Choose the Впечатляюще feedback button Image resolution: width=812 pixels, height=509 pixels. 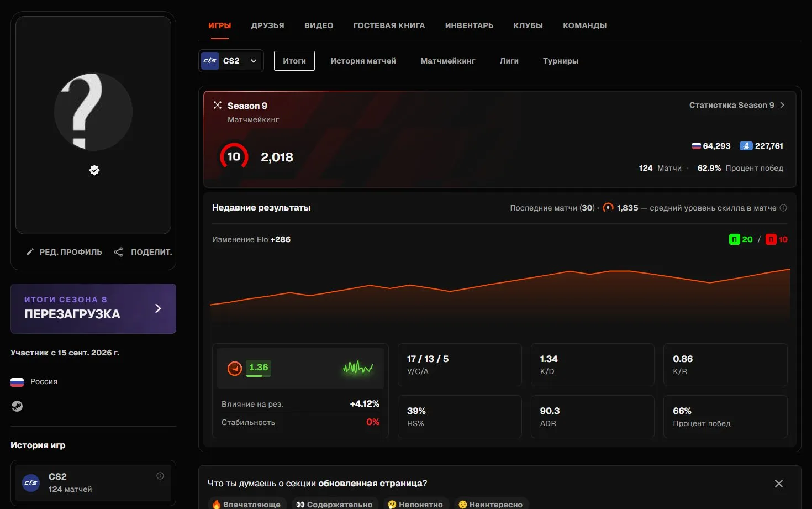point(247,504)
